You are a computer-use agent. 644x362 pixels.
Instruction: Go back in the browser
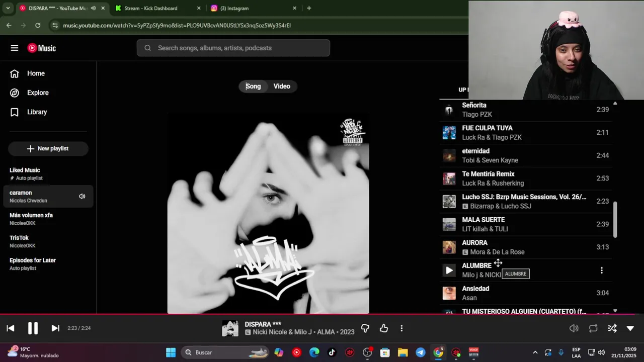(9, 25)
